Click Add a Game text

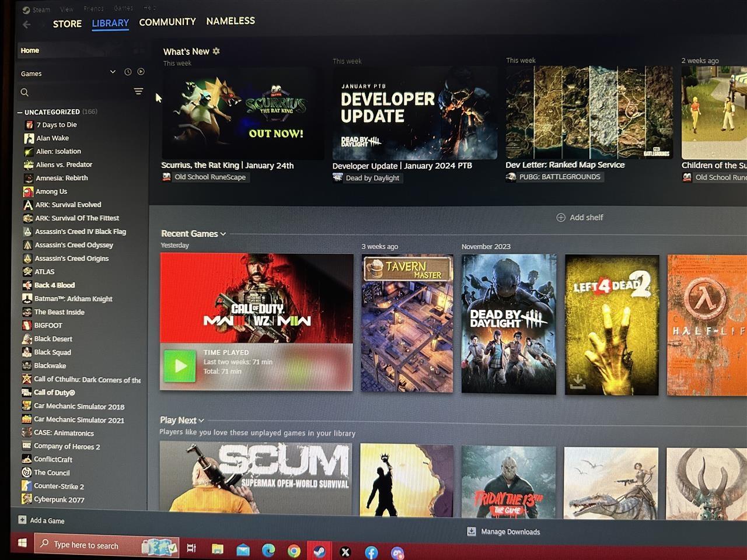click(47, 520)
